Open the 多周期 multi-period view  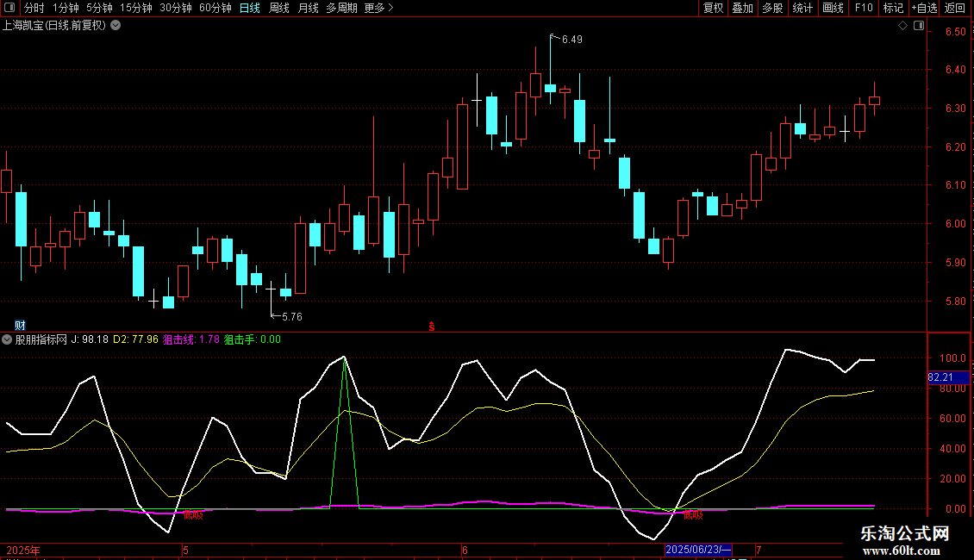coord(341,8)
